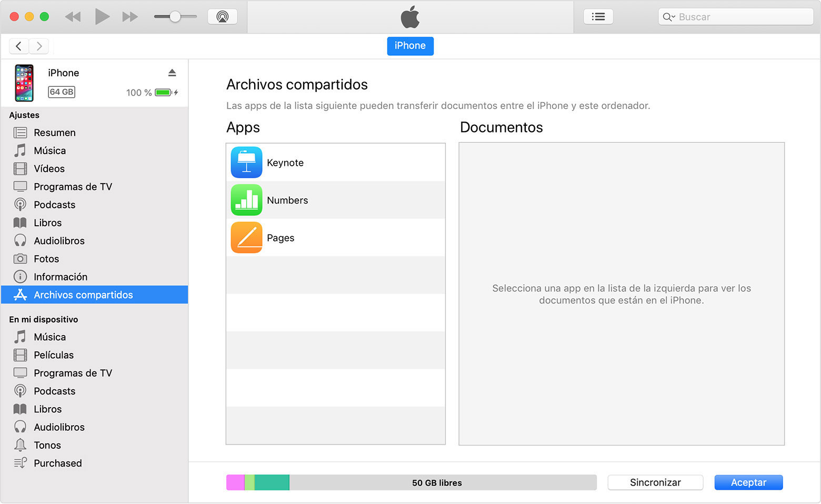Image resolution: width=821 pixels, height=504 pixels.
Task: Click the Audiolibros headphones icon under Ajustes
Action: pyautogui.click(x=20, y=241)
